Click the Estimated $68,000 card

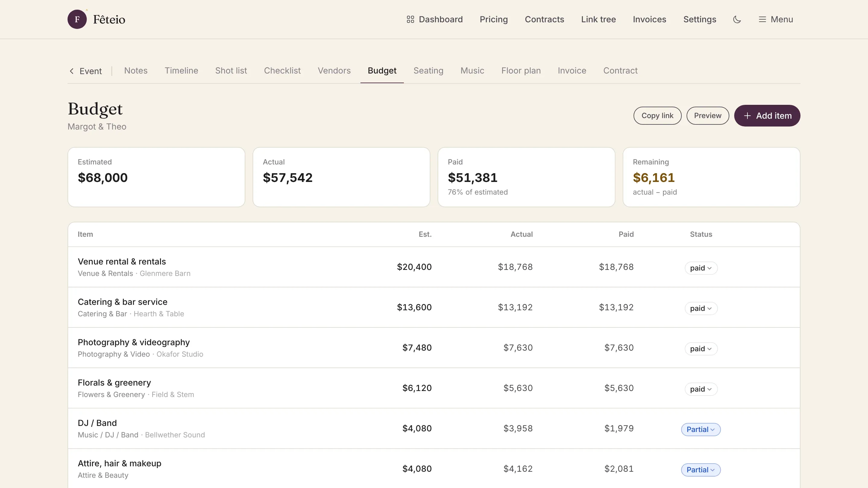[156, 177]
